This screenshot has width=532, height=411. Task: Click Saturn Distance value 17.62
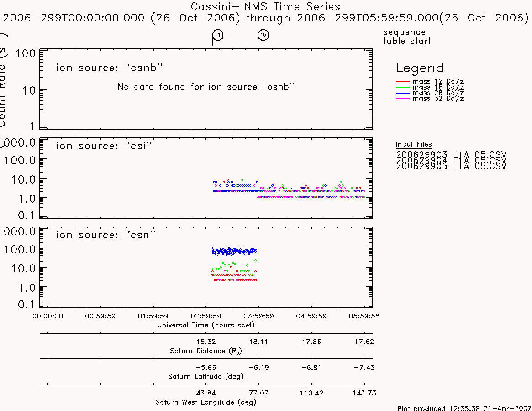[364, 342]
